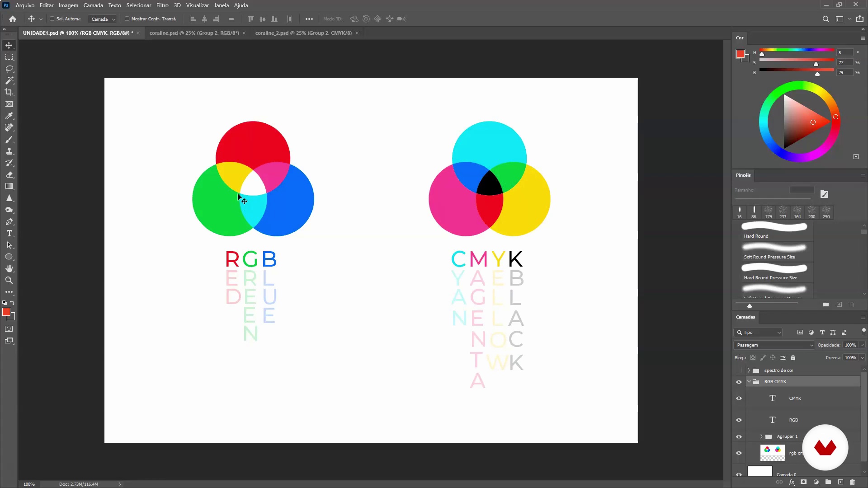
Task: Open the Passagem blend mode dropdown
Action: (774, 345)
